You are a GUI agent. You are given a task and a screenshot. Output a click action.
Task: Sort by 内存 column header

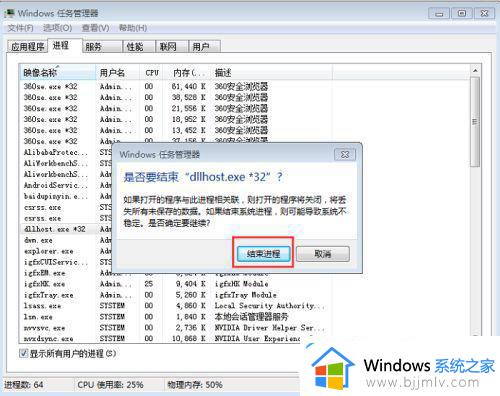click(x=187, y=72)
